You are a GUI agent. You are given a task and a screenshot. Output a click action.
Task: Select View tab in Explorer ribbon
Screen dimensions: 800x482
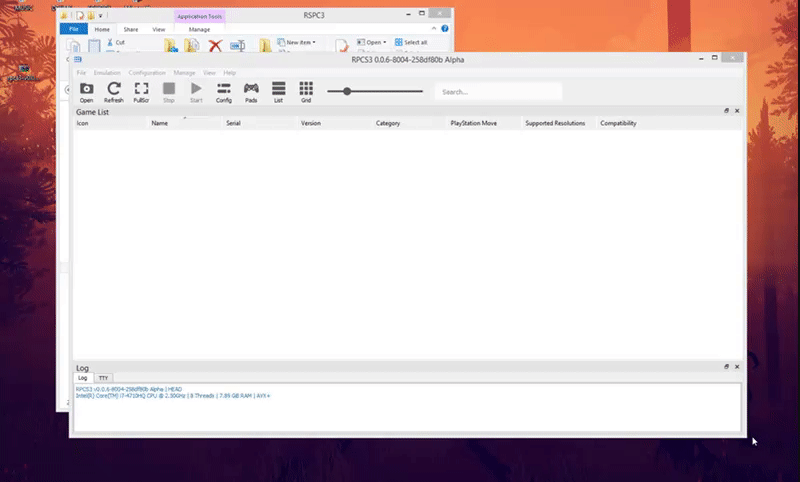click(x=159, y=30)
